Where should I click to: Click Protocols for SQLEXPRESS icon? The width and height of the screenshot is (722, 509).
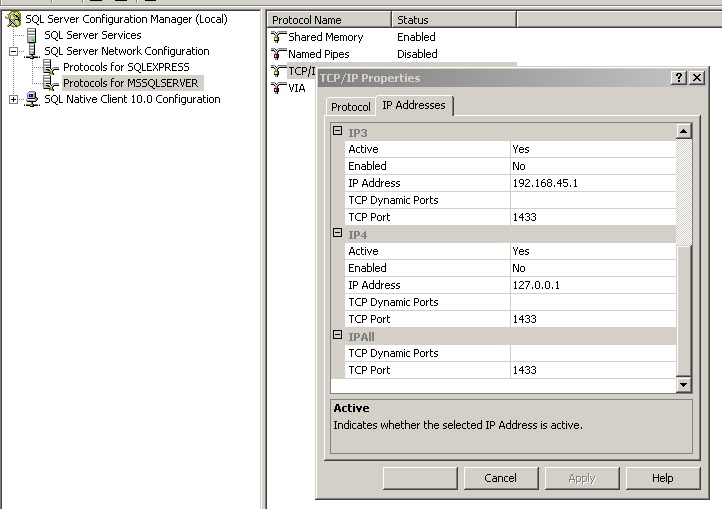point(51,67)
